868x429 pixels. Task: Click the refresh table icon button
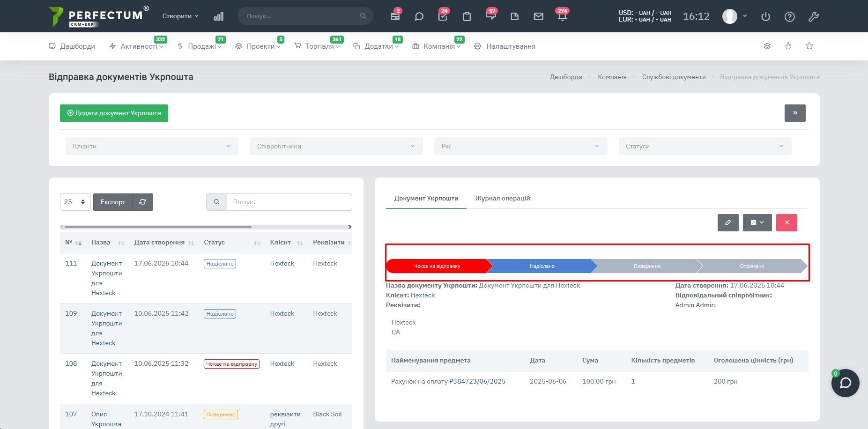coord(143,202)
